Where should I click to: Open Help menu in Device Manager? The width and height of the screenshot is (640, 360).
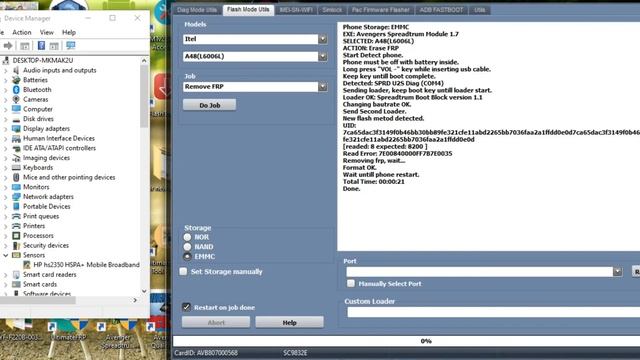(69, 32)
